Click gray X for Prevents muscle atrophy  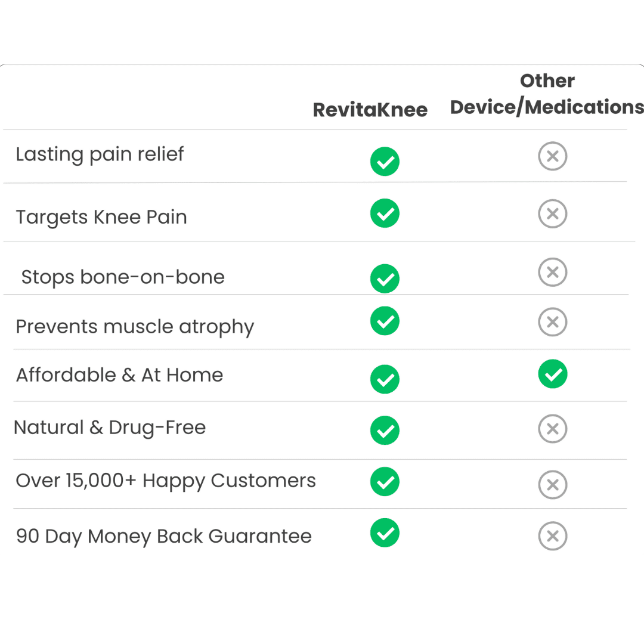pos(553,321)
